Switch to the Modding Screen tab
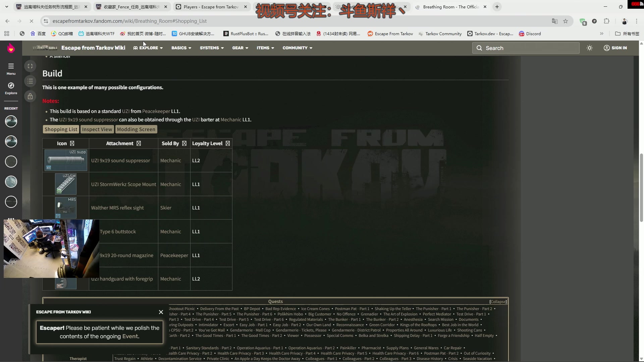Viewport: 644px width, 362px height. click(x=136, y=129)
